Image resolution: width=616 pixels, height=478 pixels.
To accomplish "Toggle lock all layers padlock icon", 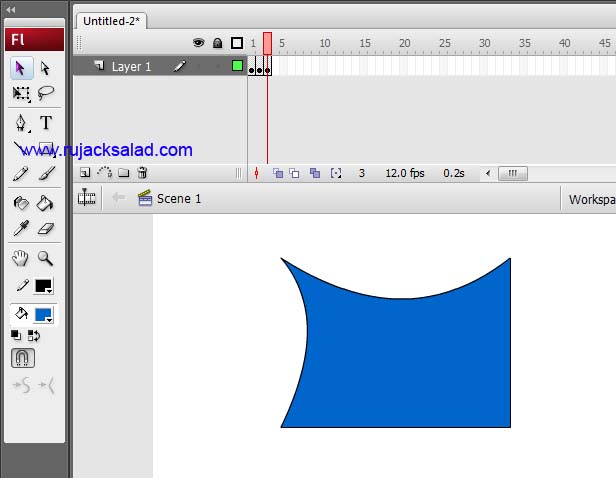I will coord(217,43).
